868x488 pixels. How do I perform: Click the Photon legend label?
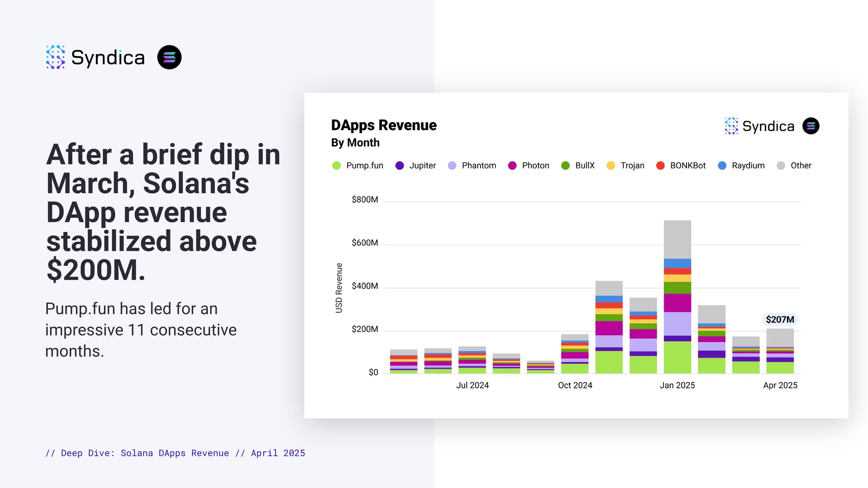pyautogui.click(x=536, y=166)
